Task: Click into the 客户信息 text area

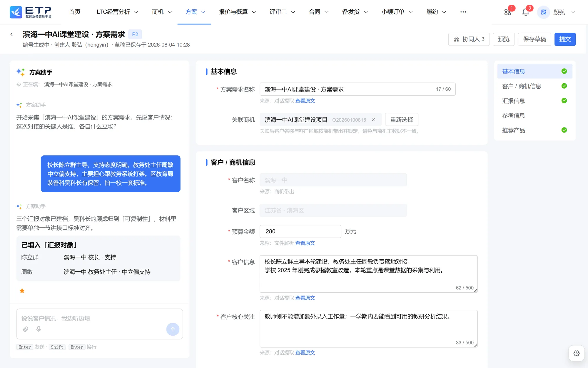Action: [368, 274]
